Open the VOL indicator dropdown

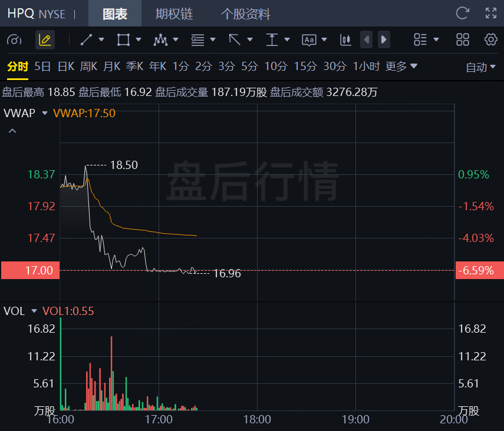coord(34,311)
